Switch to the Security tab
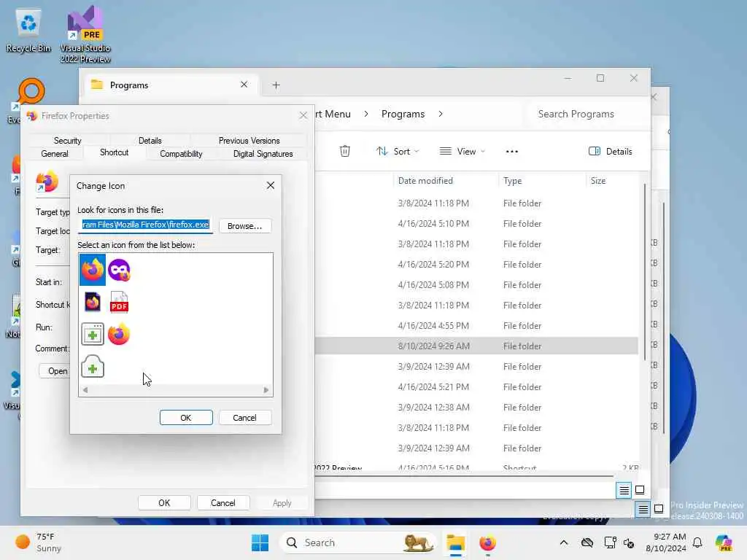This screenshot has width=747, height=560. [67, 141]
